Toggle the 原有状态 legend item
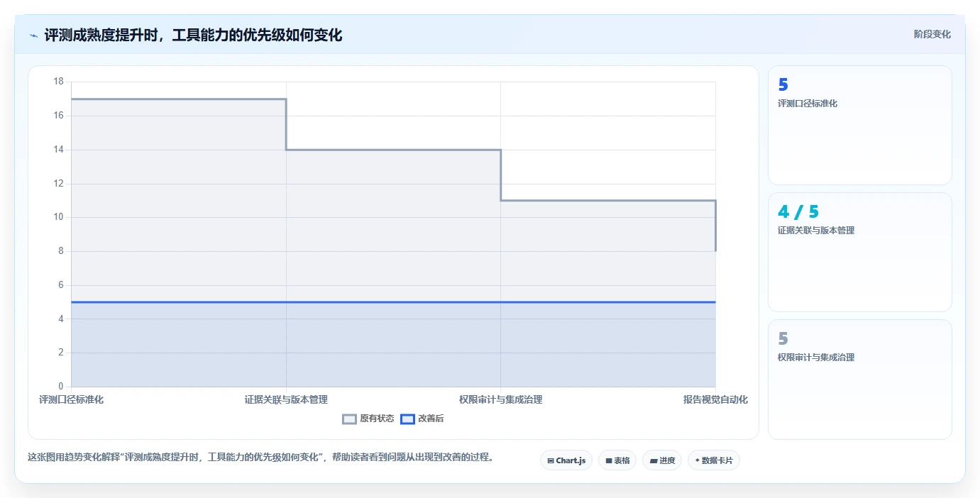This screenshot has width=980, height=498. [x=368, y=419]
